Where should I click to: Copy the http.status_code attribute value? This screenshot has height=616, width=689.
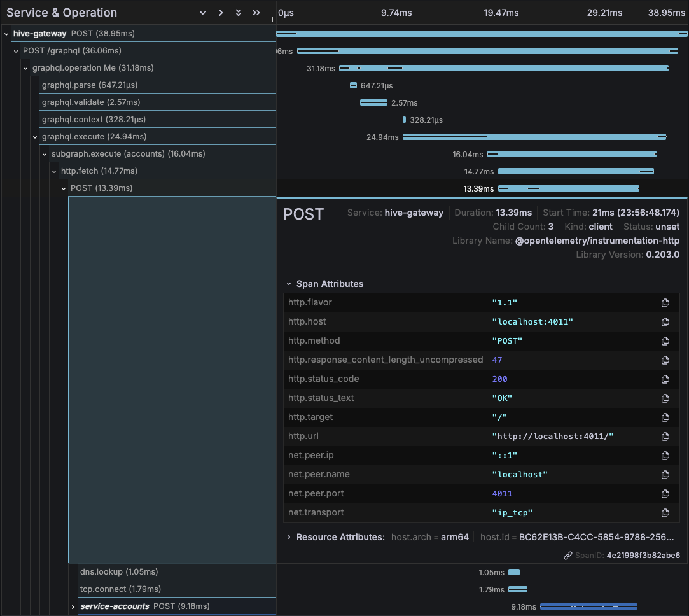[665, 379]
